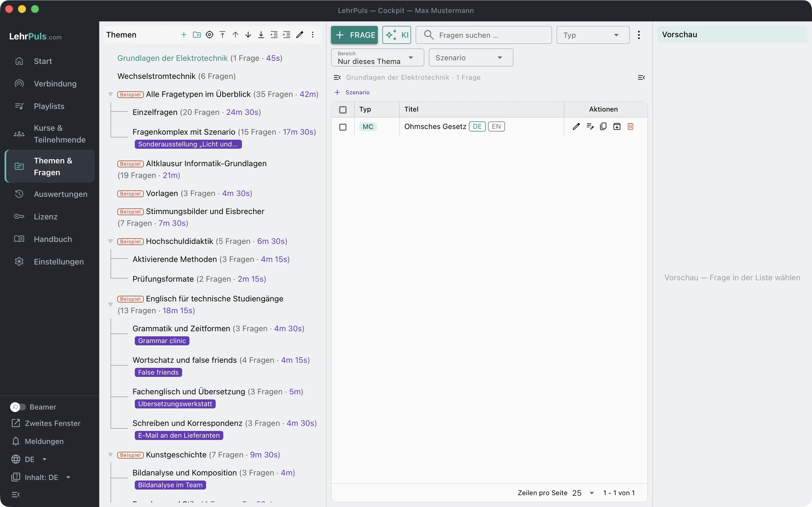Collapse the Hochschuldidaktik tree node
Screen dimensions: 812x507
coord(111,241)
